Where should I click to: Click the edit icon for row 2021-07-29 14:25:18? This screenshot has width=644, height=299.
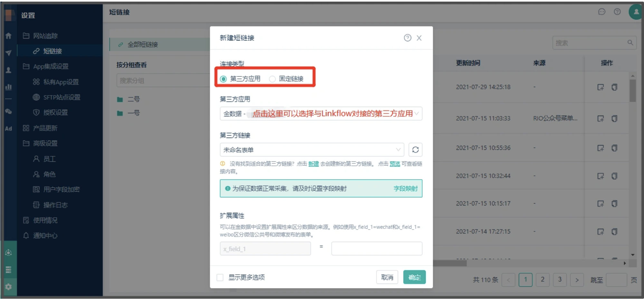[x=601, y=87]
